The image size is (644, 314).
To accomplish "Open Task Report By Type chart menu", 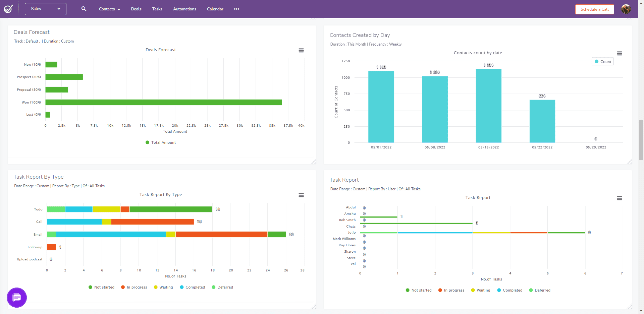I will click(x=301, y=195).
